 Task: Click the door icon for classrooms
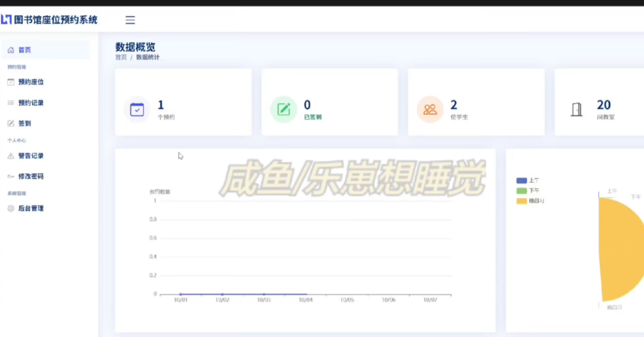(576, 109)
